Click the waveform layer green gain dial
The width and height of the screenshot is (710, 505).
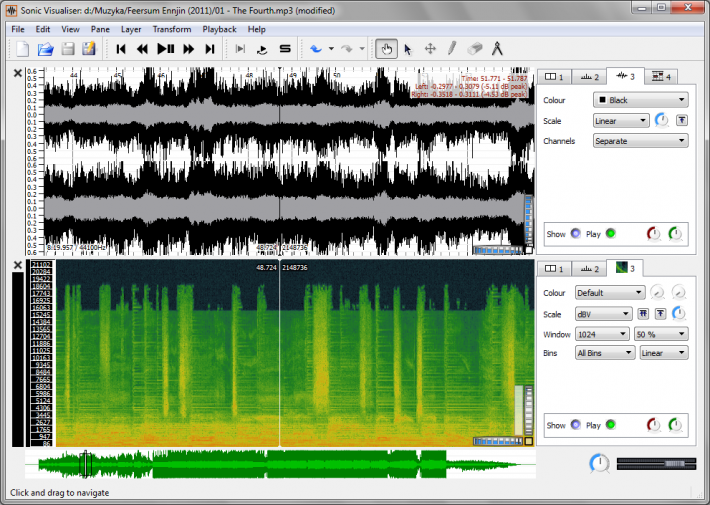click(675, 234)
